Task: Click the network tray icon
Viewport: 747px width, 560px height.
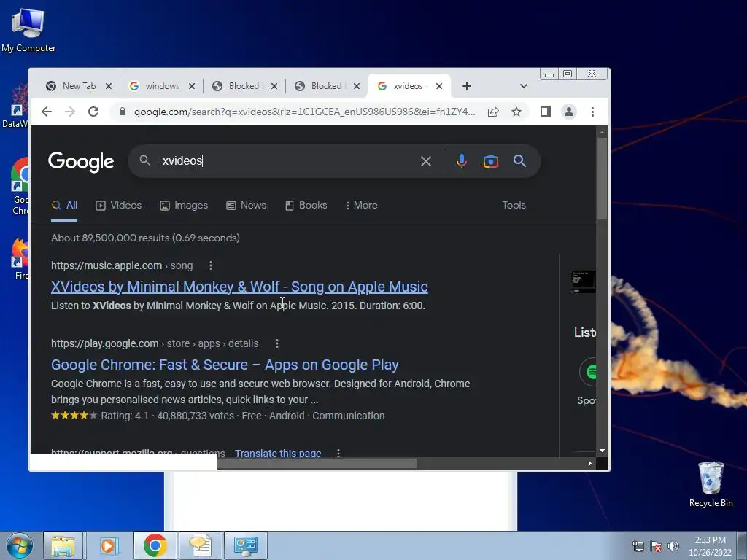Action: click(638, 545)
